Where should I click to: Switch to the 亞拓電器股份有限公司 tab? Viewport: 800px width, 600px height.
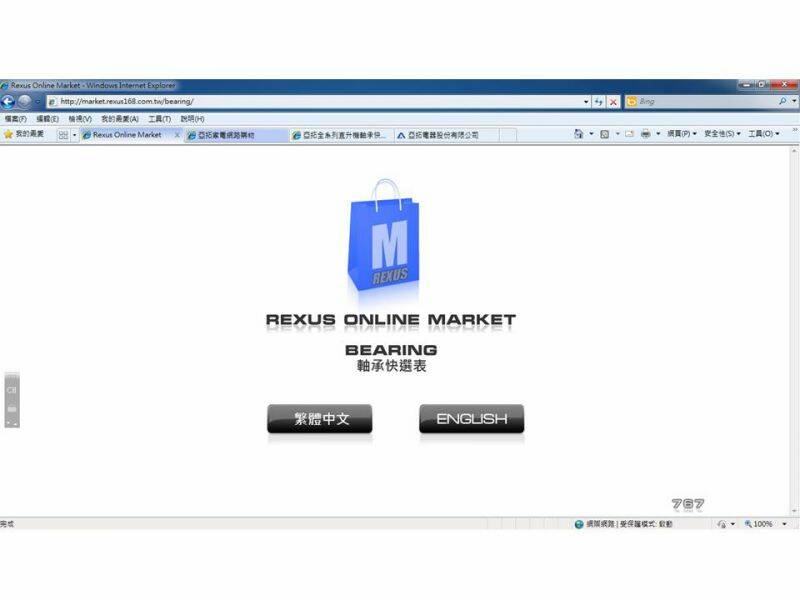pyautogui.click(x=445, y=135)
